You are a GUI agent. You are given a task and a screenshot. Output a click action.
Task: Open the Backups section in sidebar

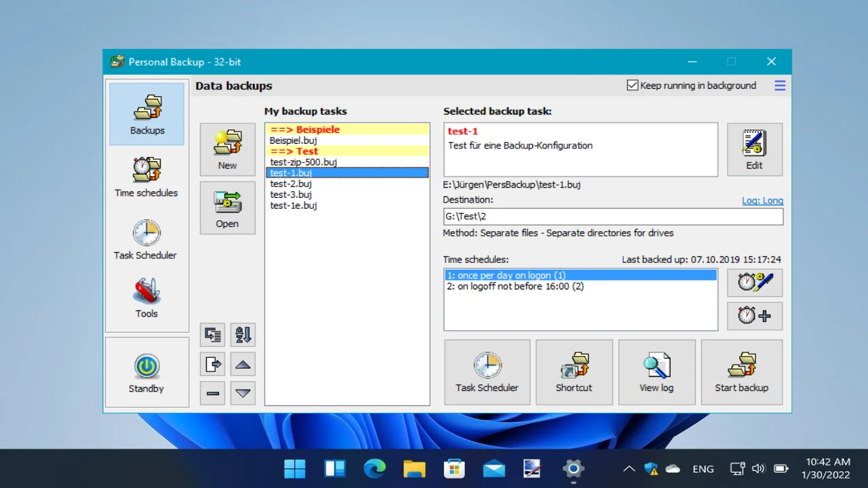[146, 114]
